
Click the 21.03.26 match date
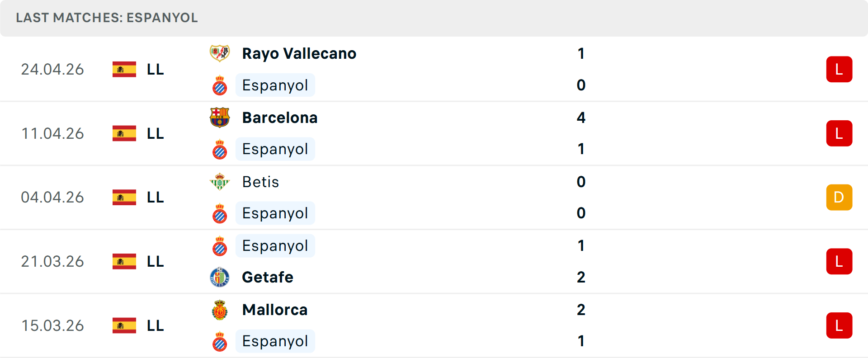click(52, 262)
